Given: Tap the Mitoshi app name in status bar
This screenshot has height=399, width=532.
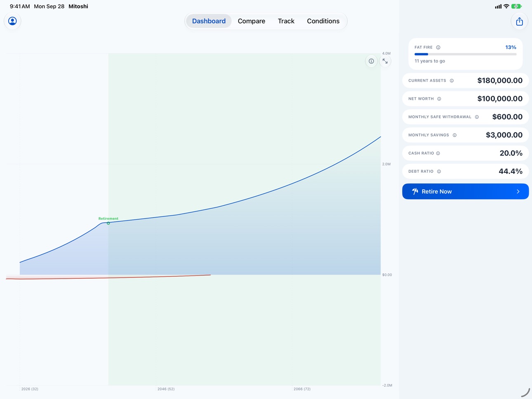Looking at the screenshot, I should click(78, 6).
